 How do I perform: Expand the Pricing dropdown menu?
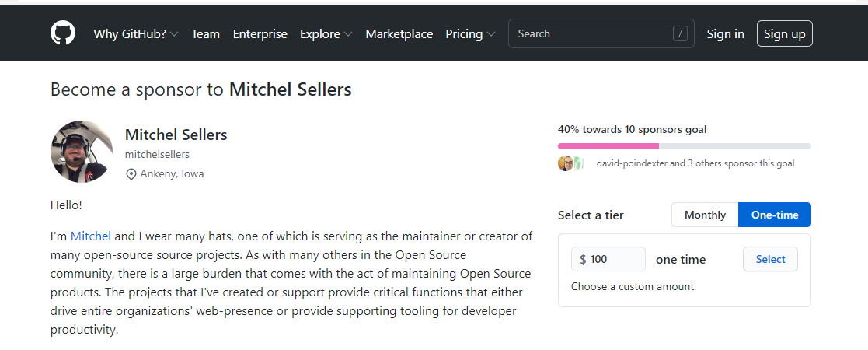coord(470,33)
